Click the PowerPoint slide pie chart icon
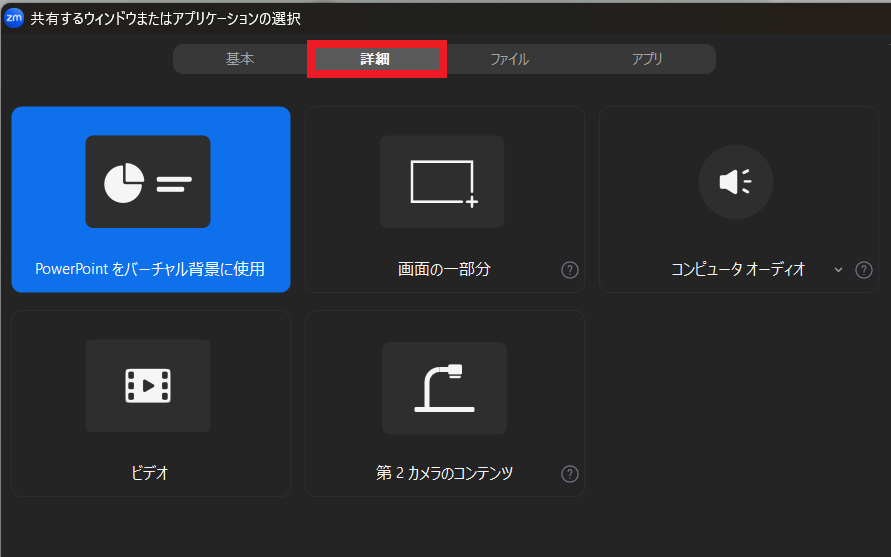 point(148,182)
